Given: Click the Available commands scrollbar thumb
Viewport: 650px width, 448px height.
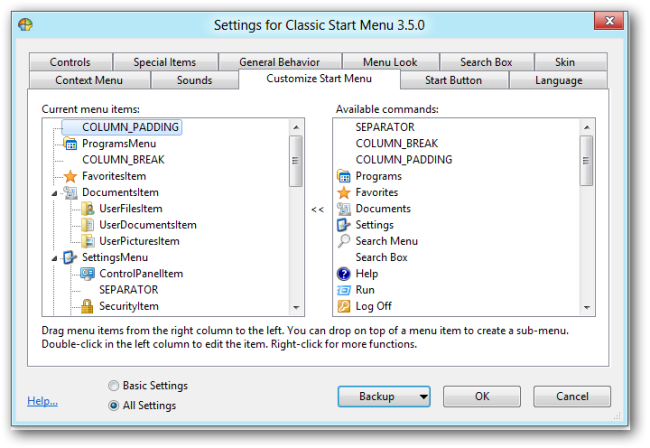Looking at the screenshot, I should pyautogui.click(x=587, y=161).
